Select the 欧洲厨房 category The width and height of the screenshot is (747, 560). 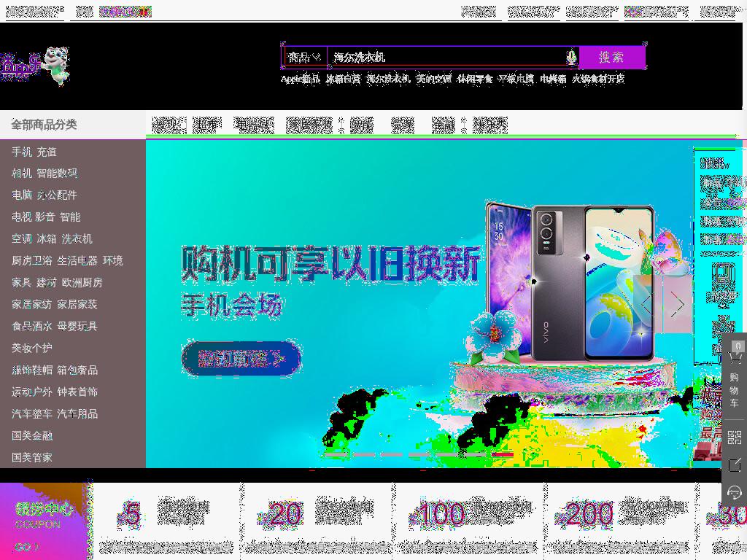pos(82,283)
